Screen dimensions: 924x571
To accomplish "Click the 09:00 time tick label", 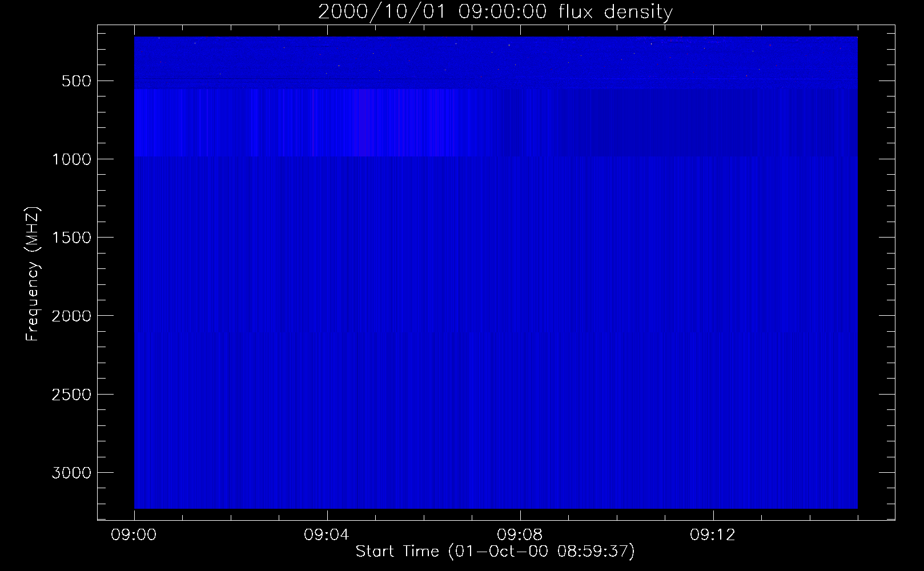I will pyautogui.click(x=134, y=535).
